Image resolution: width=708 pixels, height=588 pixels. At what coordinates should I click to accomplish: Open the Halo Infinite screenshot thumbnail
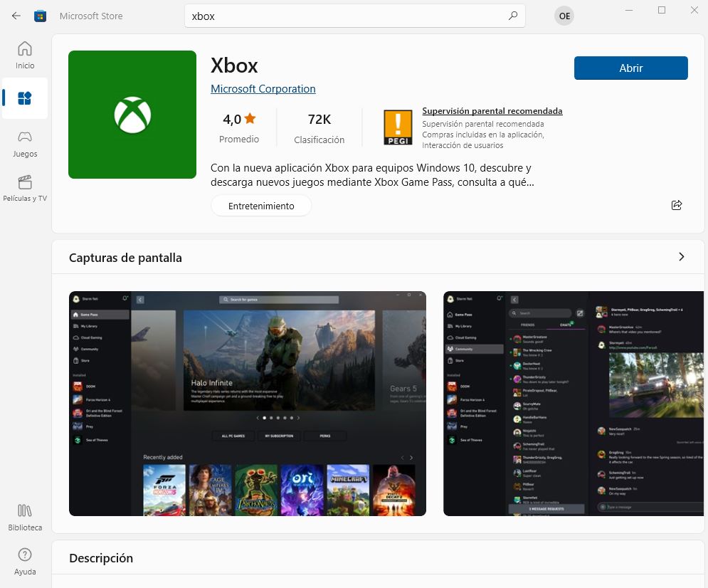pyautogui.click(x=248, y=403)
